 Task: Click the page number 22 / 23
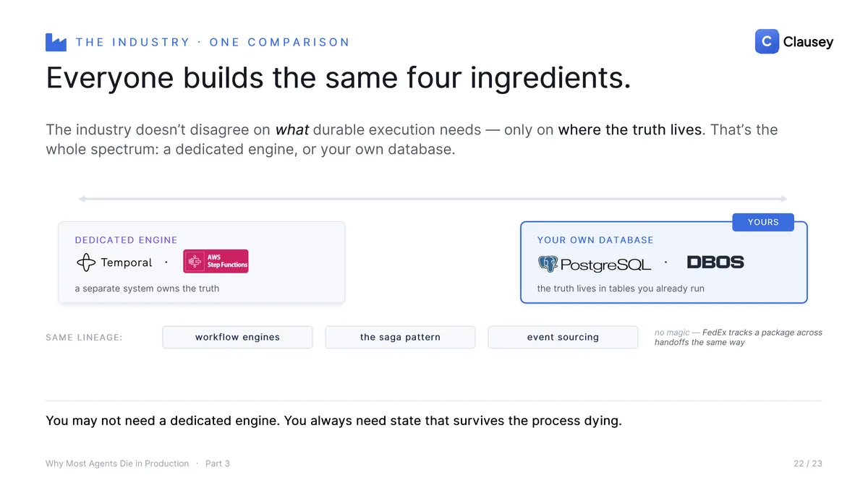807,463
